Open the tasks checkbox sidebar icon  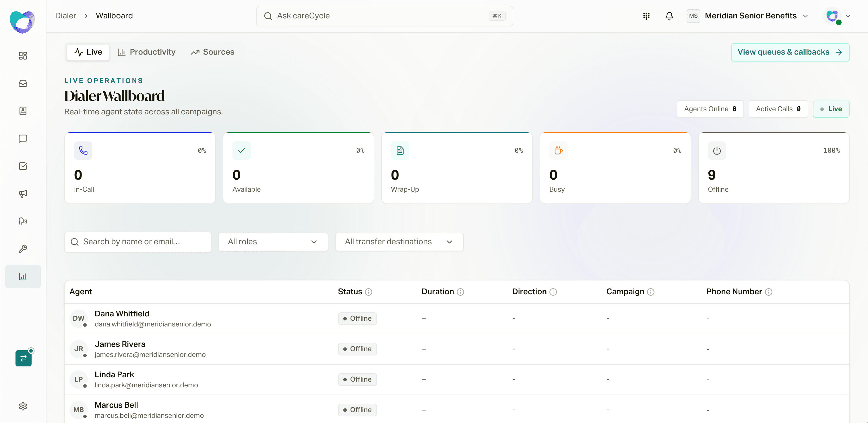pos(23,166)
